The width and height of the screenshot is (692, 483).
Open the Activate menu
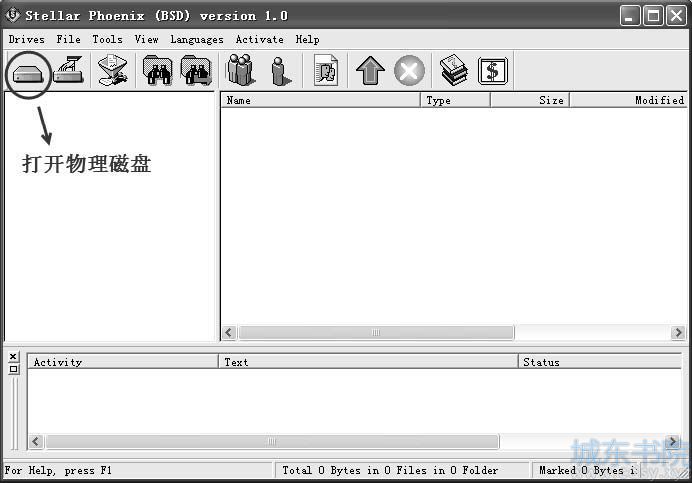(x=260, y=39)
